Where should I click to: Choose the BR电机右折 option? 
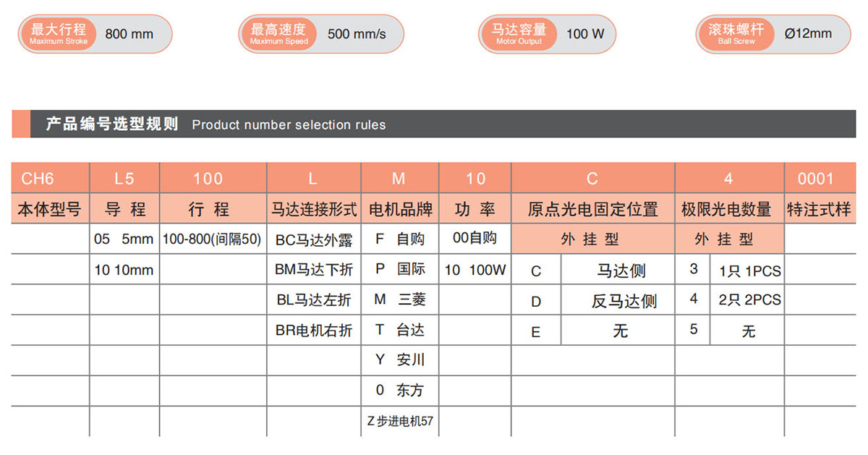click(314, 330)
